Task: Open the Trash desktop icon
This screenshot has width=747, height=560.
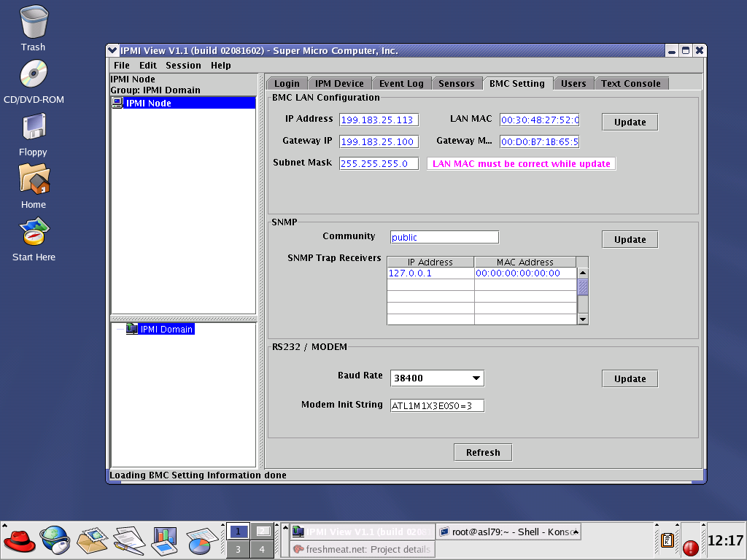Action: point(34,23)
